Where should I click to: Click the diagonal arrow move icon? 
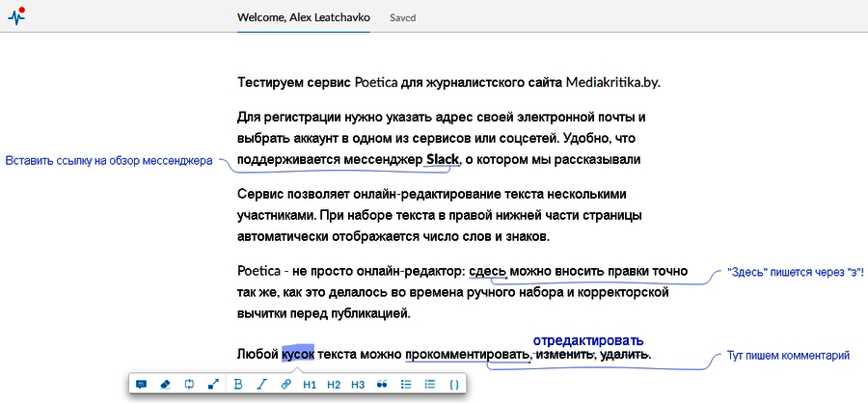[213, 384]
